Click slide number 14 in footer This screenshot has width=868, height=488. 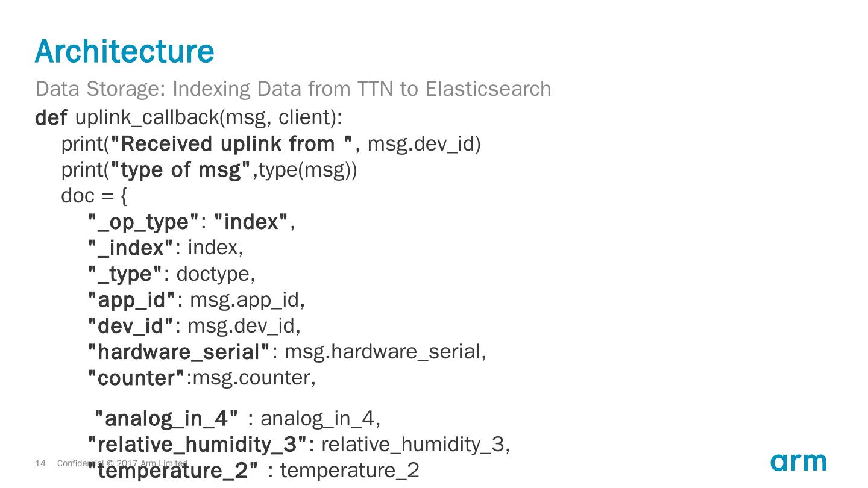40,463
